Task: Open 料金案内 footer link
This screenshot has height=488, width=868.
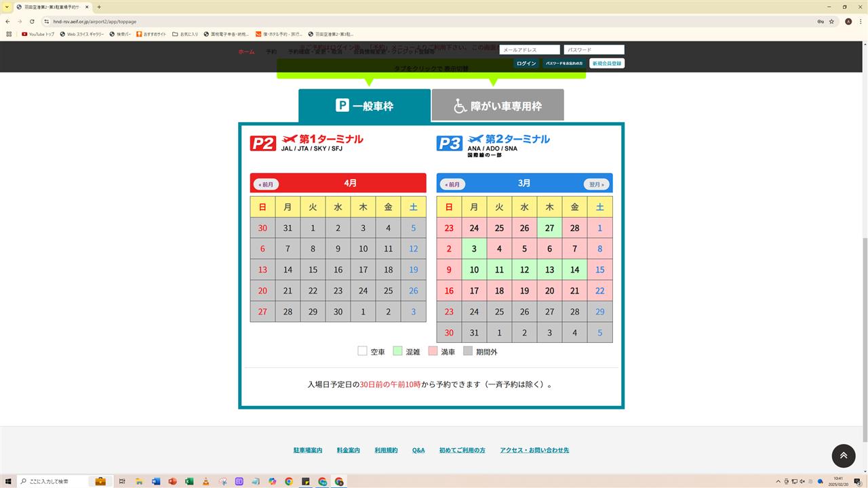Action: click(348, 450)
